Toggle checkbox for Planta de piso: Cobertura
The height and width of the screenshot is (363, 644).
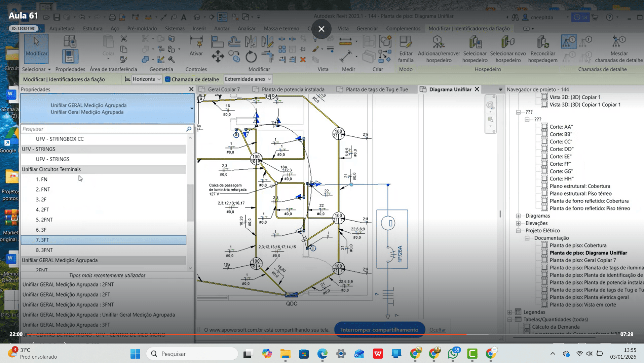[544, 245]
